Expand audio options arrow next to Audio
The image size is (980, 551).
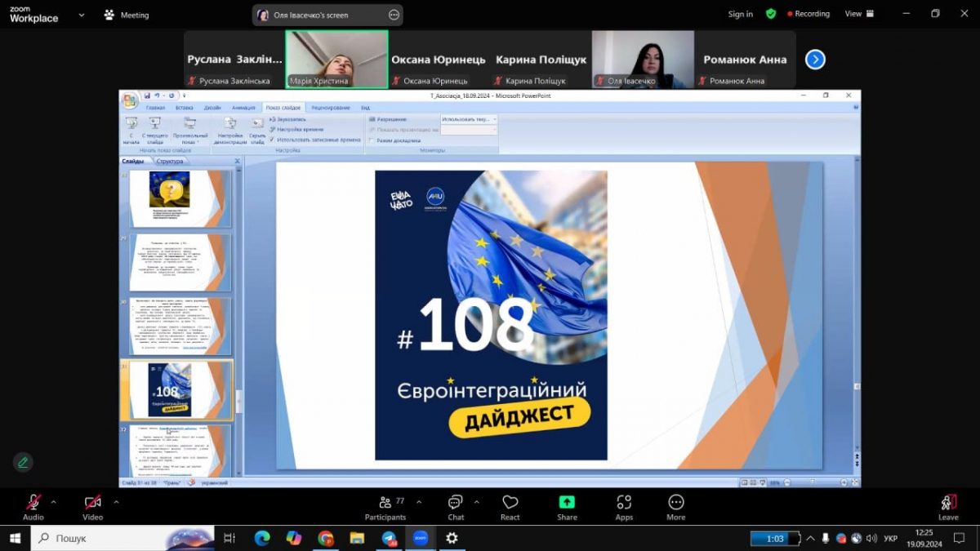click(54, 502)
